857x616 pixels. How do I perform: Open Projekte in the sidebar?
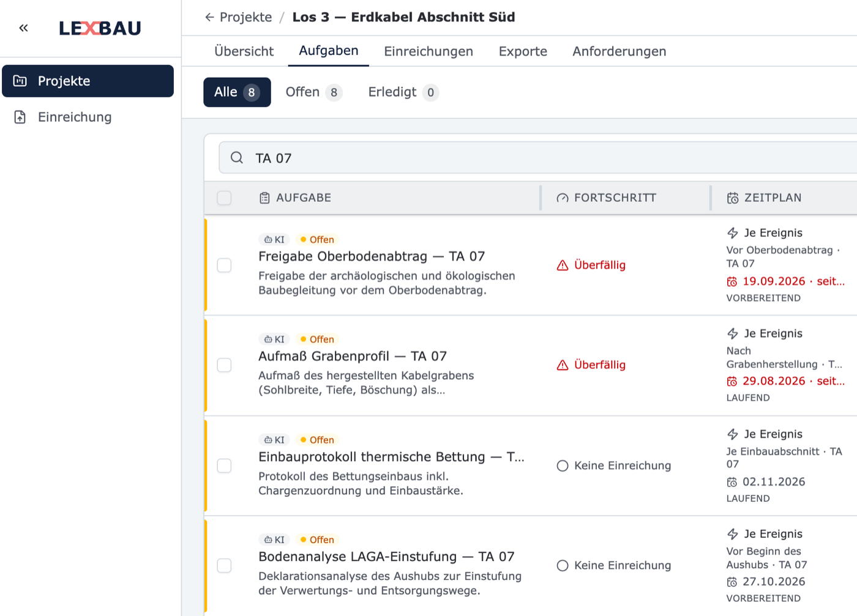point(88,81)
